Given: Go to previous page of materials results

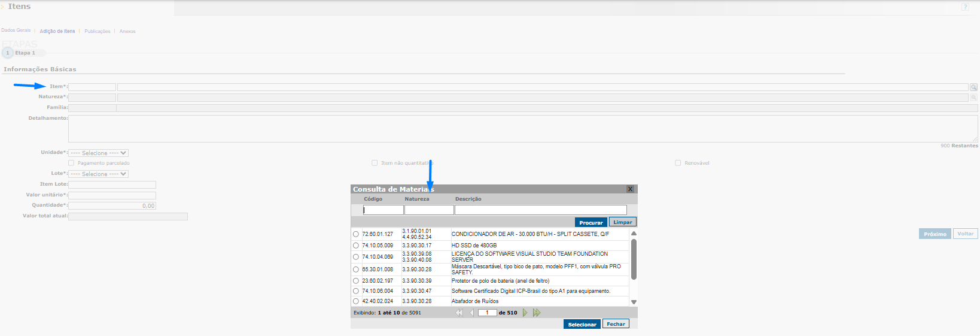Looking at the screenshot, I should click(x=471, y=313).
